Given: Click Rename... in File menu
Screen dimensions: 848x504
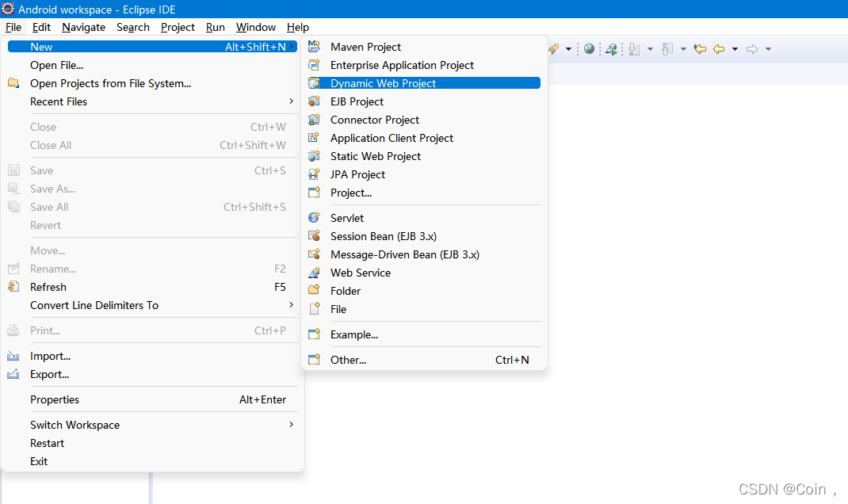Looking at the screenshot, I should 152,269.
